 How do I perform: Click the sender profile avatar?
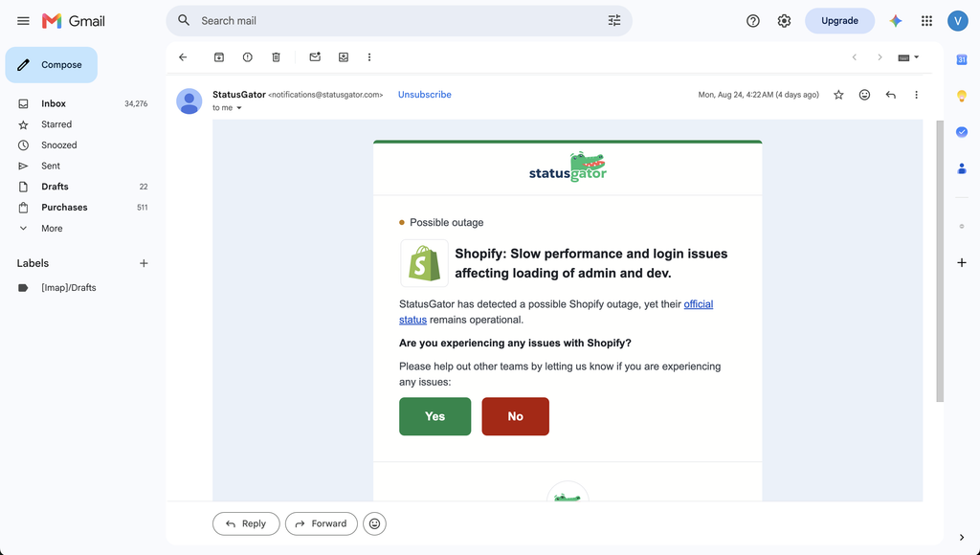189,100
